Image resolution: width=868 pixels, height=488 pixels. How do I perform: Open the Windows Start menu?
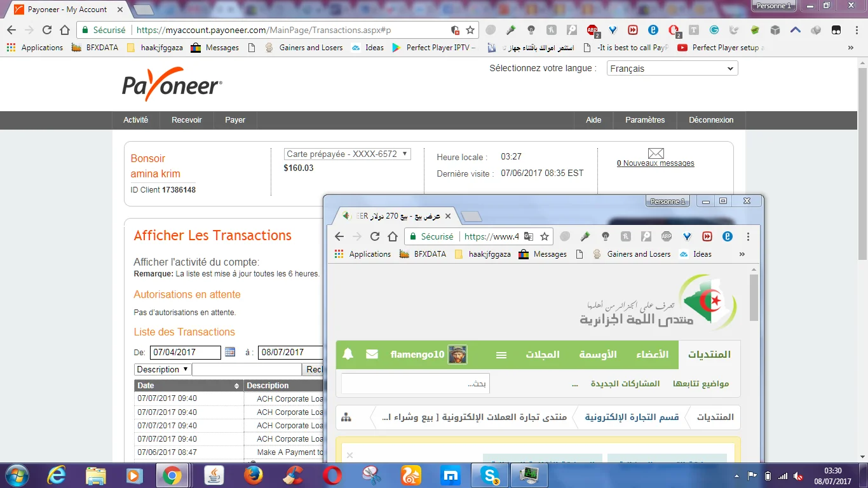tap(17, 475)
